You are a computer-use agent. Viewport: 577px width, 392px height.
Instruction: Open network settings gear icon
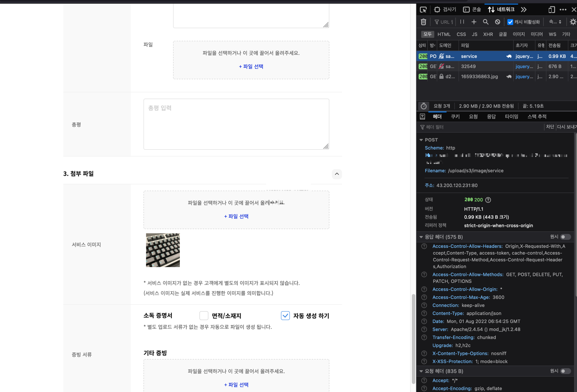(573, 22)
